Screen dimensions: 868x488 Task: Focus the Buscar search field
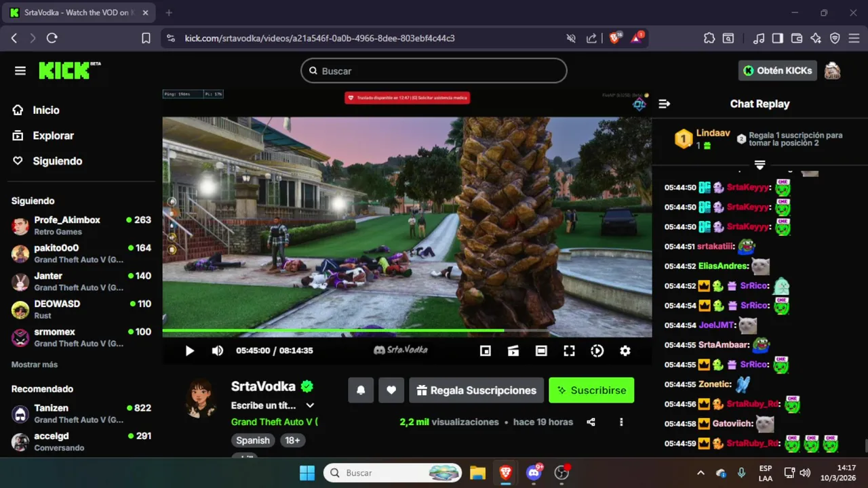click(434, 70)
